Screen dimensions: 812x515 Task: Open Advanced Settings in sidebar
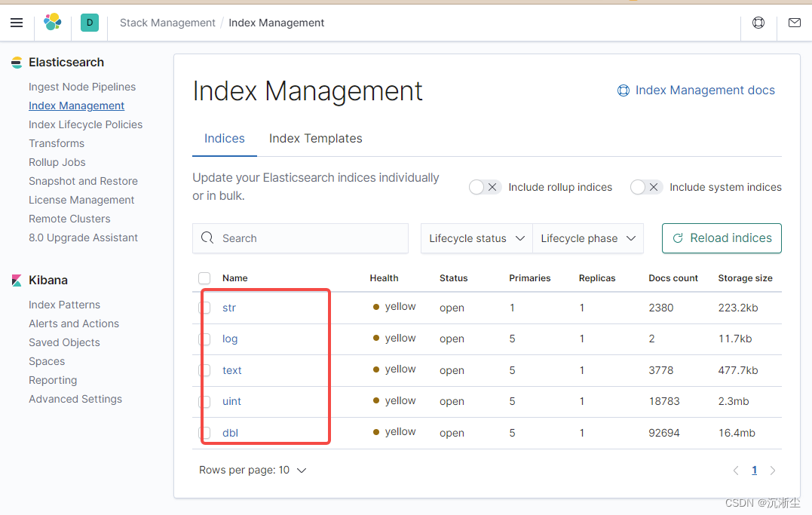75,399
